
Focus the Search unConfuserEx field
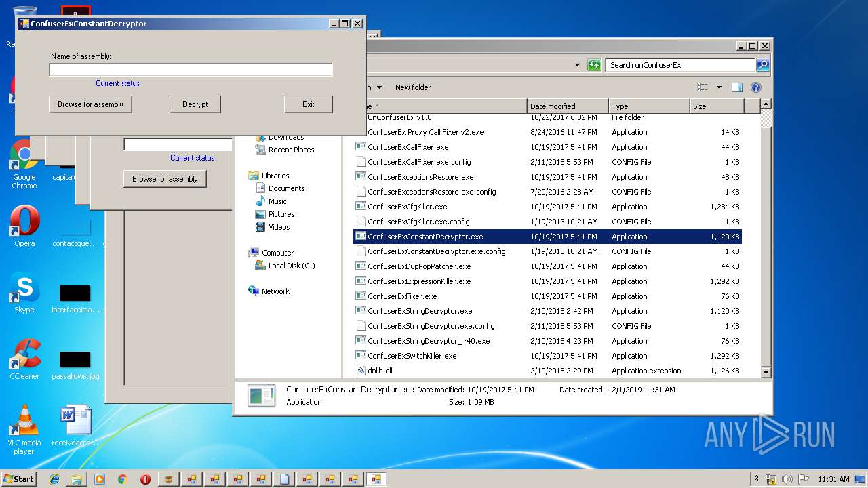pyautogui.click(x=680, y=65)
